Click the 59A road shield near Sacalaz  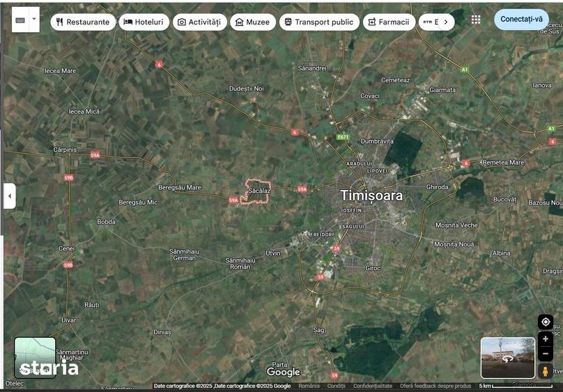(x=233, y=200)
